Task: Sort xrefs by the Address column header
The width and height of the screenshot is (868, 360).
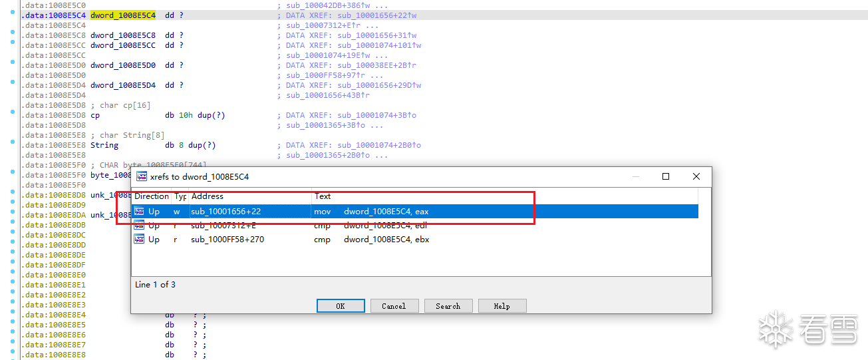Action: pos(208,196)
